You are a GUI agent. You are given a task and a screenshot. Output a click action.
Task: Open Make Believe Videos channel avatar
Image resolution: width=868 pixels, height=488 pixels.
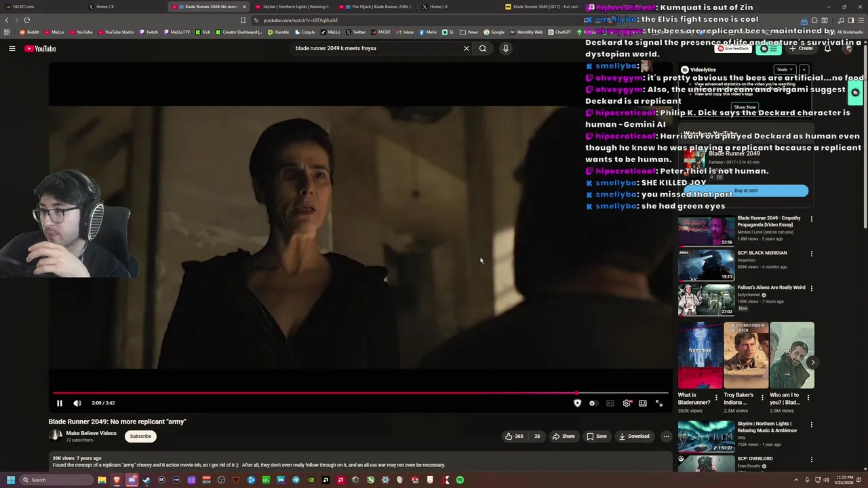[56, 436]
